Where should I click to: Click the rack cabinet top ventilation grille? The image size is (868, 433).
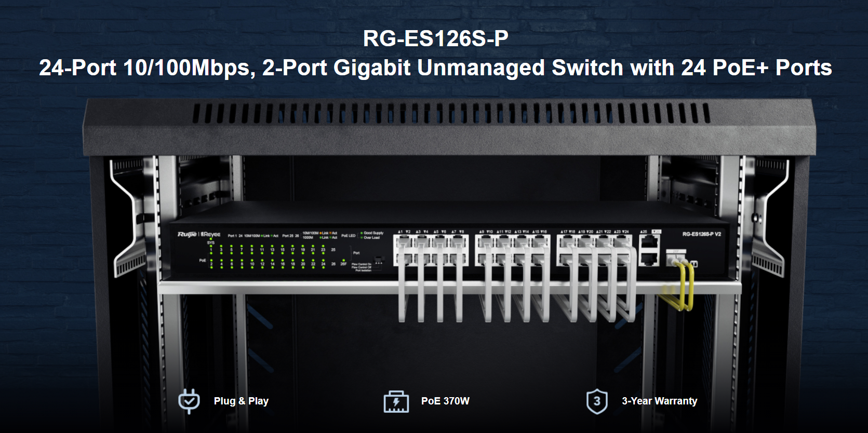(451, 113)
